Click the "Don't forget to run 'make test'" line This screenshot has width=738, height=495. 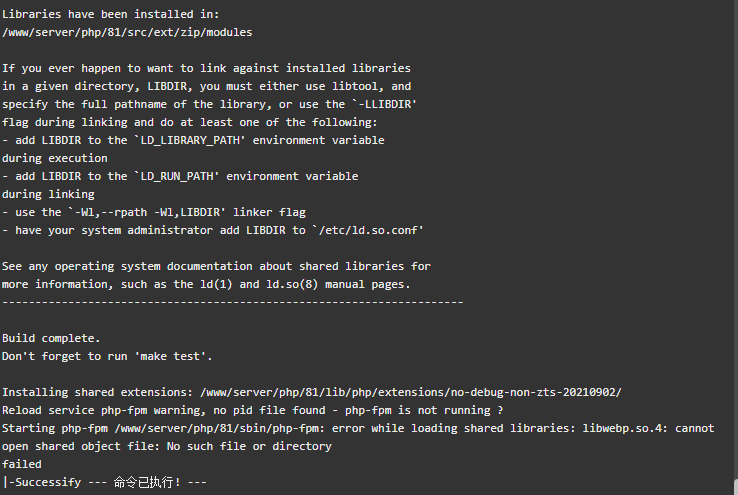[107, 357]
